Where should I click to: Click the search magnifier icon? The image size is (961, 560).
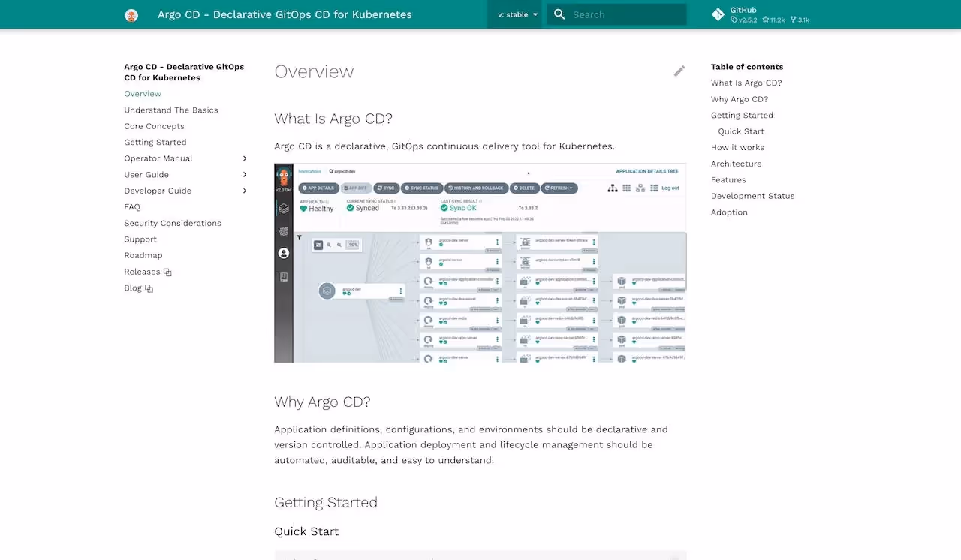pos(559,14)
